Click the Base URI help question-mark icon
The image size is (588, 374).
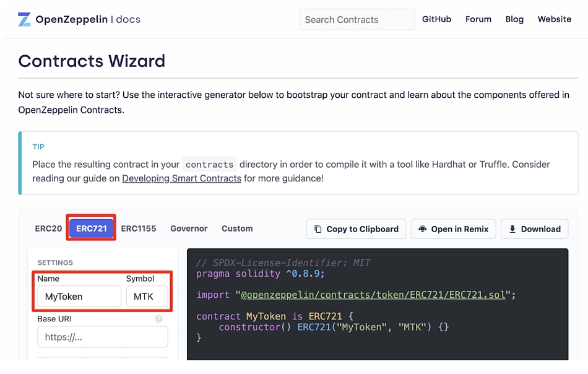[159, 319]
